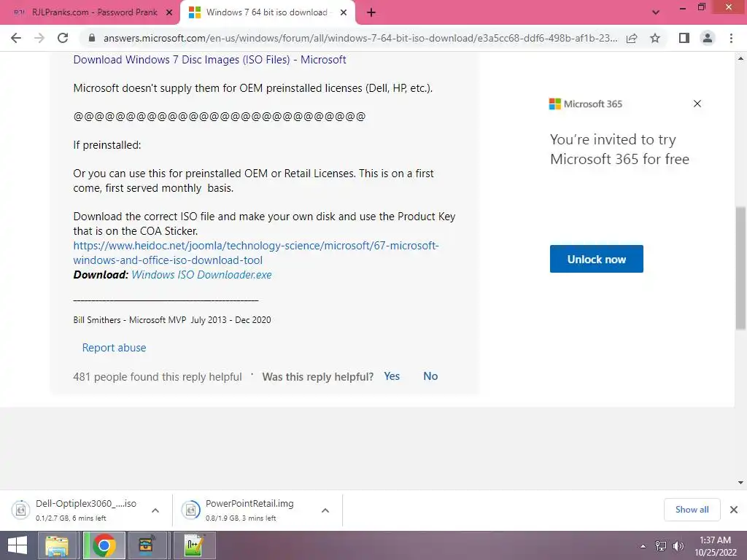Expand options for Dell-Optiplex3060 iso download

point(155,510)
